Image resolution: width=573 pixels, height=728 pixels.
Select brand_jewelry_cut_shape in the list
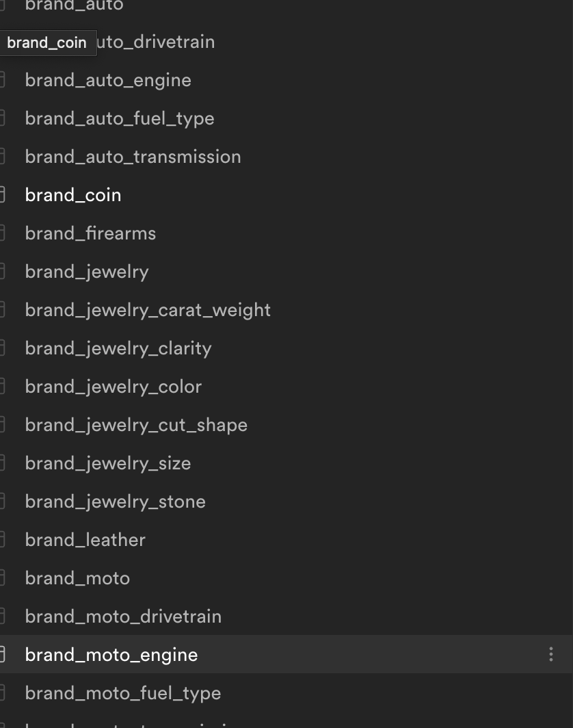click(136, 425)
